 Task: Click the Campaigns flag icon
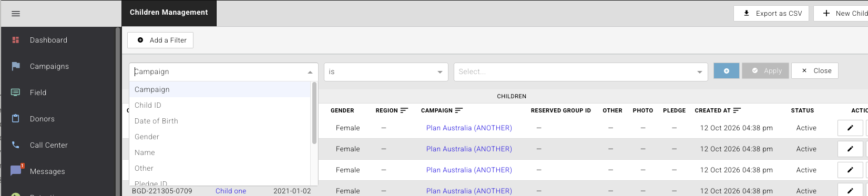pos(16,66)
